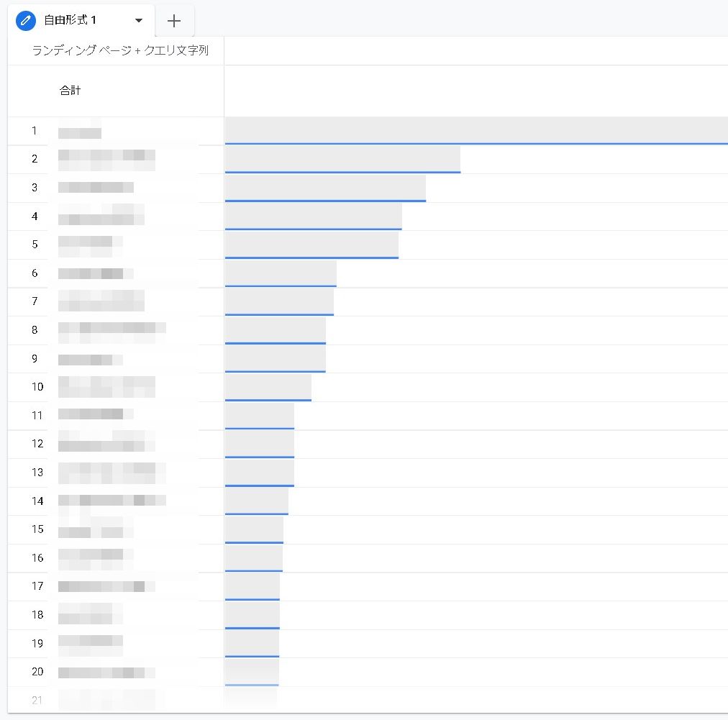
Task: Select the blurred landing page in row 3
Action: tap(96, 188)
